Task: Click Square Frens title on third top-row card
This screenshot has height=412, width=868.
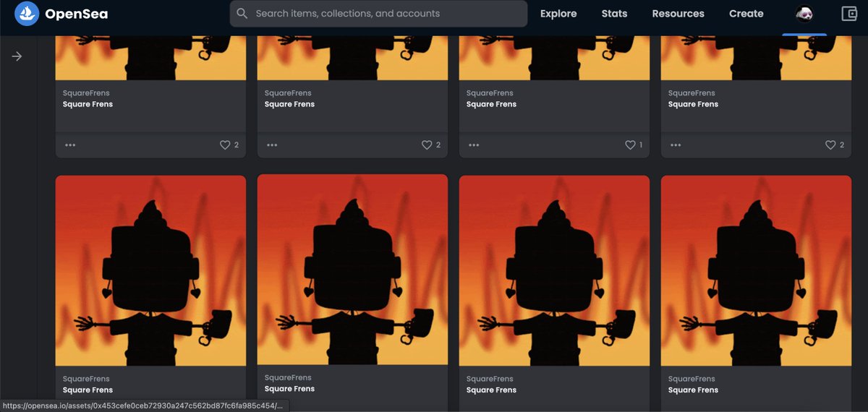Action: pos(491,104)
